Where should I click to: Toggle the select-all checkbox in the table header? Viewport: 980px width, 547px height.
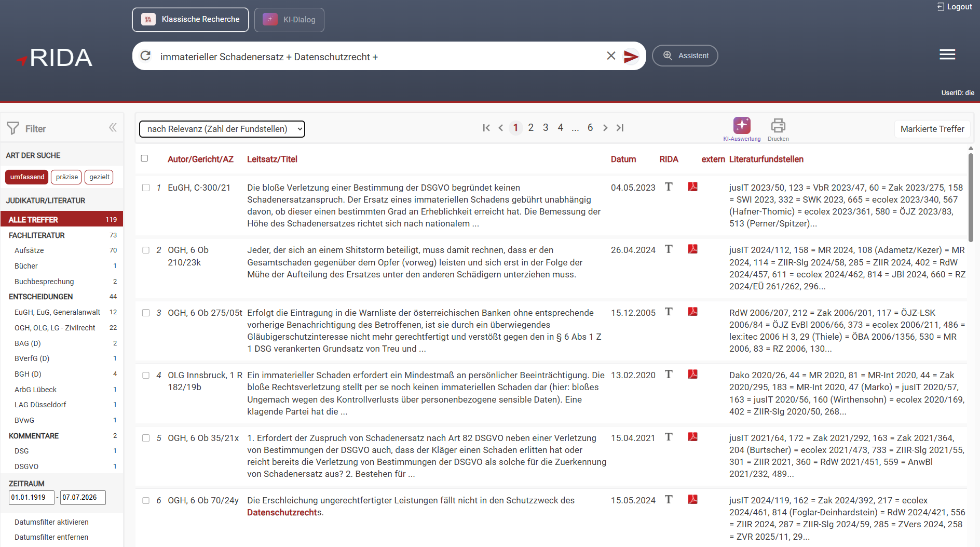(144, 158)
